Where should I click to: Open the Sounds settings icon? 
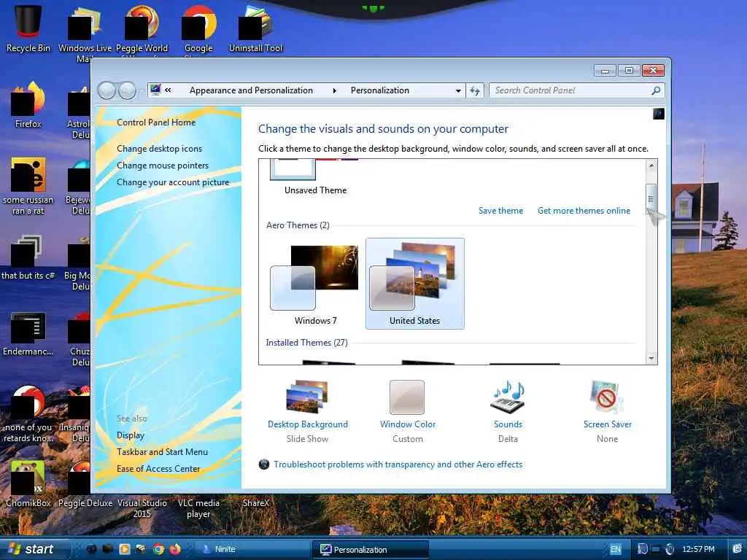pos(508,396)
